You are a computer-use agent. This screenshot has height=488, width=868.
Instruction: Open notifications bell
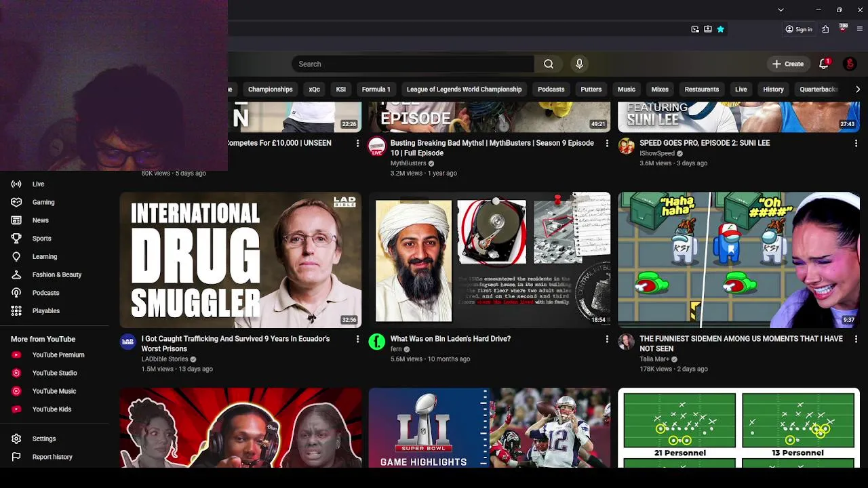[824, 64]
